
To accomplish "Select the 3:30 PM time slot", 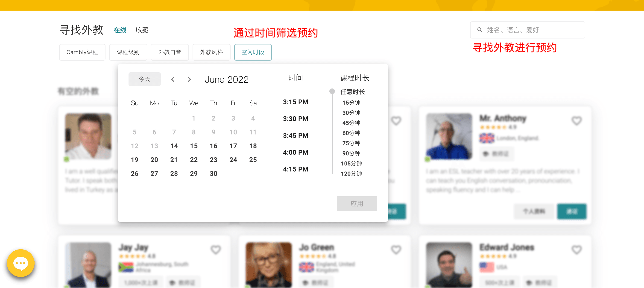I will click(x=296, y=119).
